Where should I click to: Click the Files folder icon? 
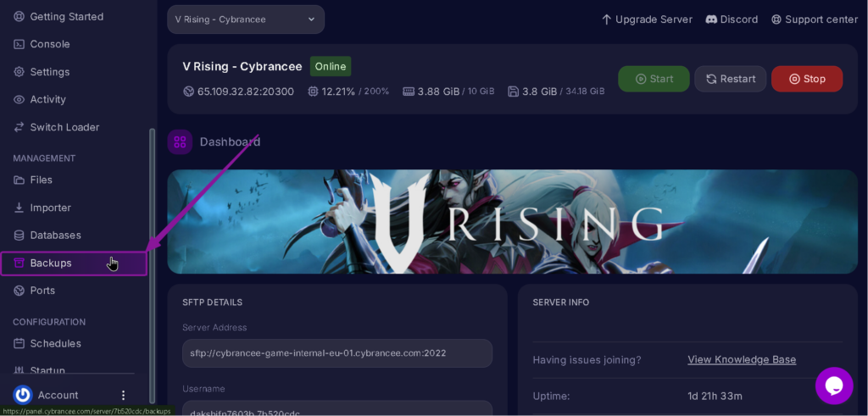(19, 180)
